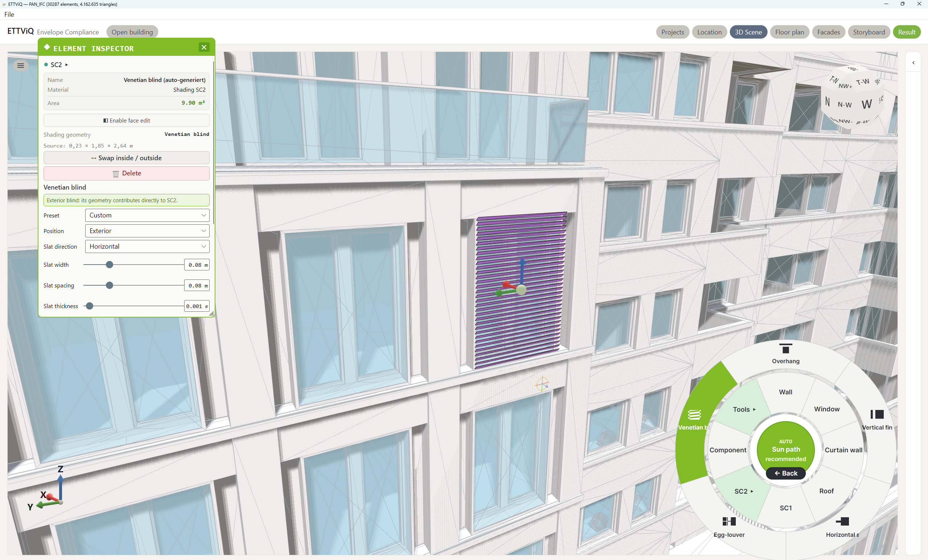This screenshot has height=560, width=928.
Task: Open the Storyboard tab
Action: (869, 32)
